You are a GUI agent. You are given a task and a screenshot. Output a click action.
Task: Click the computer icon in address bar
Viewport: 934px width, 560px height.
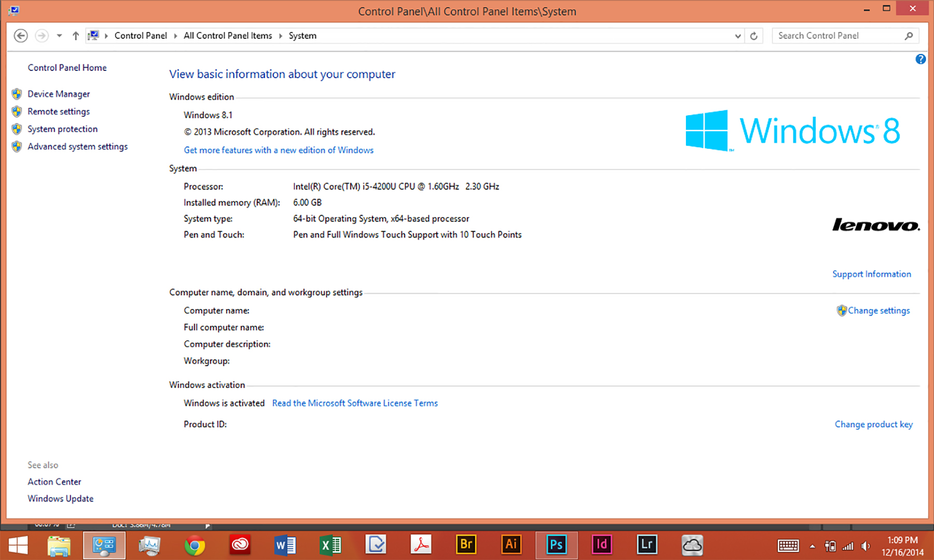[x=93, y=35]
